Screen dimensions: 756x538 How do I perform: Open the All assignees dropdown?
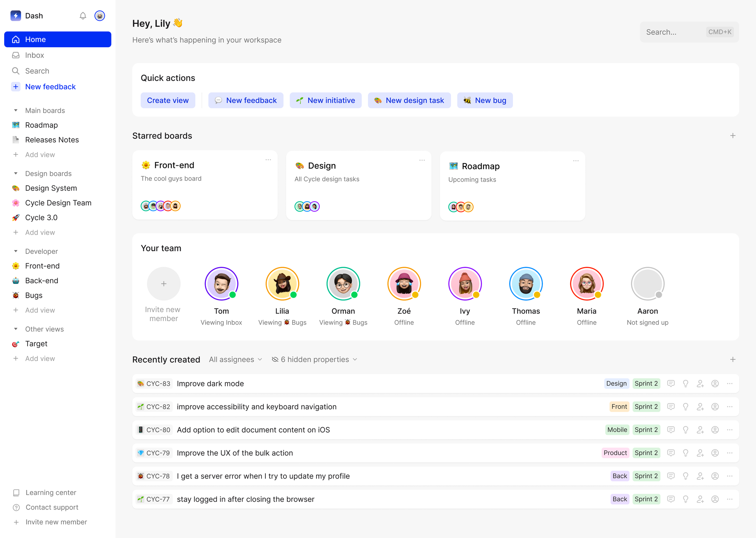pyautogui.click(x=235, y=359)
